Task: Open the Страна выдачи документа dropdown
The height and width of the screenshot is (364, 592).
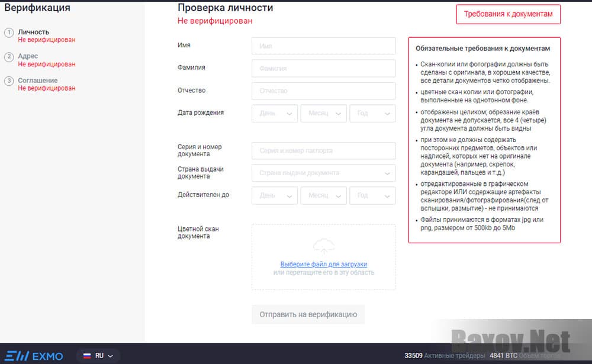Action: 324,173
